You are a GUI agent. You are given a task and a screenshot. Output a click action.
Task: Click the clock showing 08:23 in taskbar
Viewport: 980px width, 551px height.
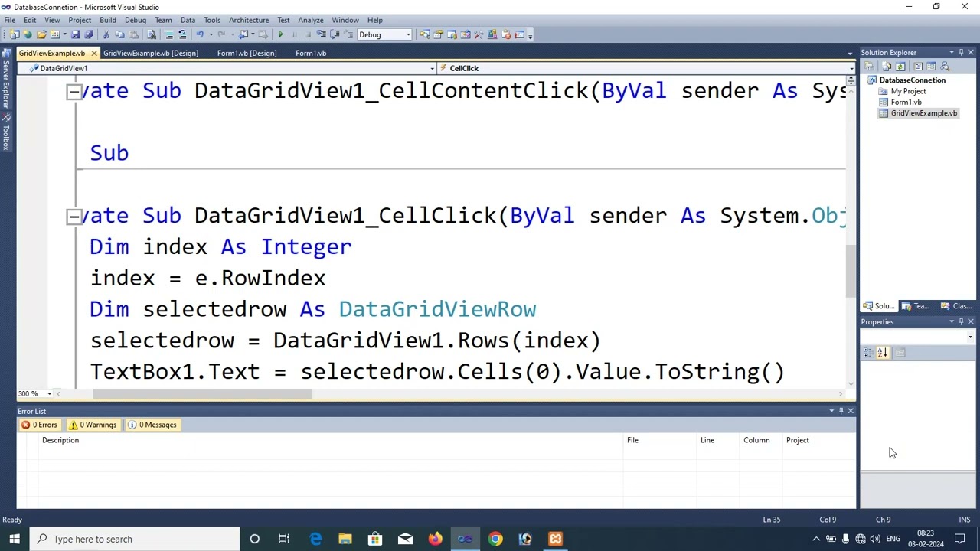[925, 539]
